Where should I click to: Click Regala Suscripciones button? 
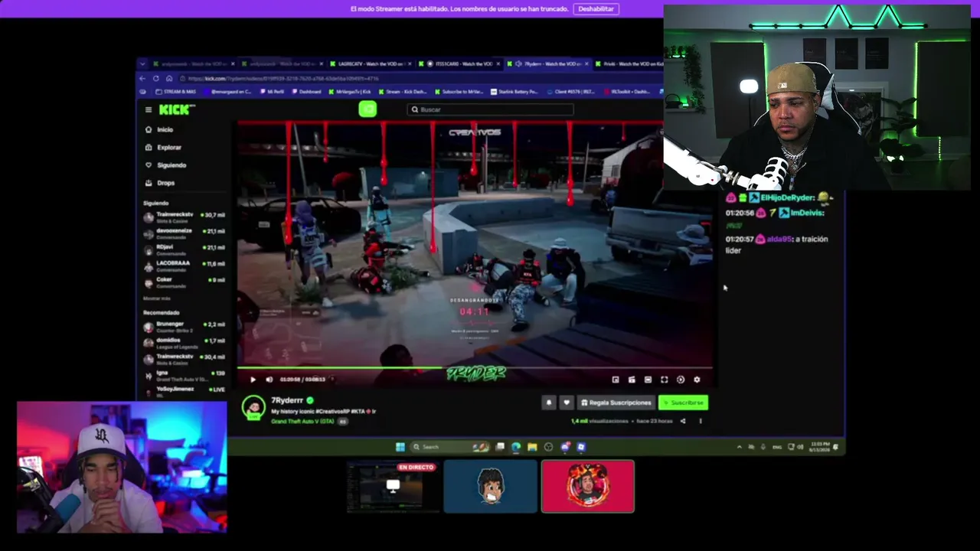click(x=616, y=403)
